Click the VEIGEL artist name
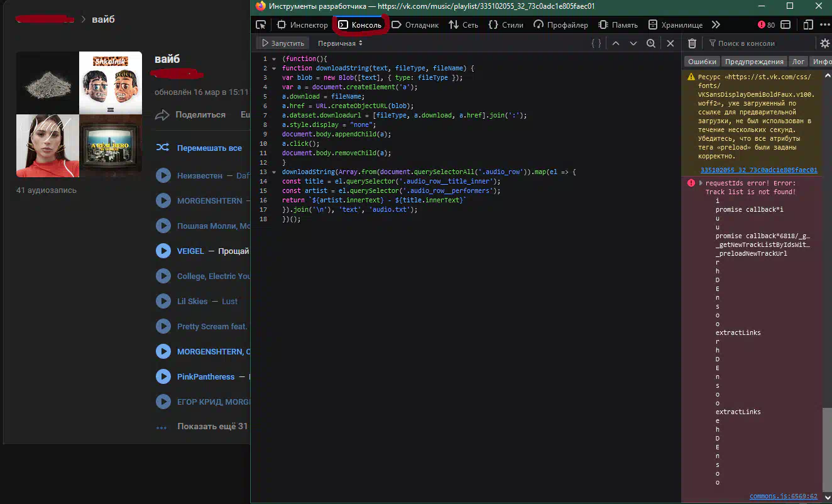The image size is (832, 504). (x=190, y=251)
